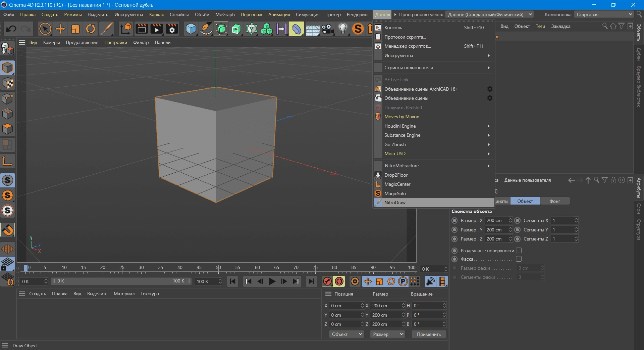Screen dimensions: 644x350
Task: Click the timeline range slider bar
Action: click(x=121, y=281)
